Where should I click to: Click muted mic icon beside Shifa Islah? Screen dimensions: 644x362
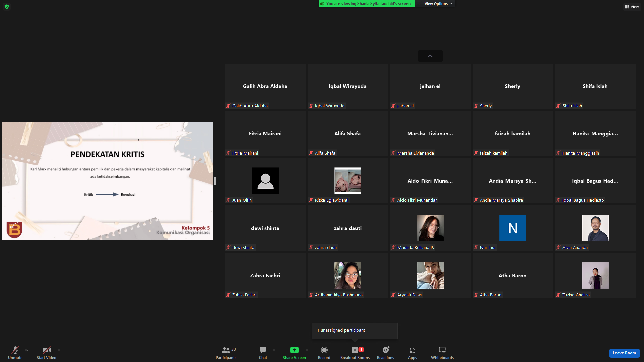click(559, 106)
